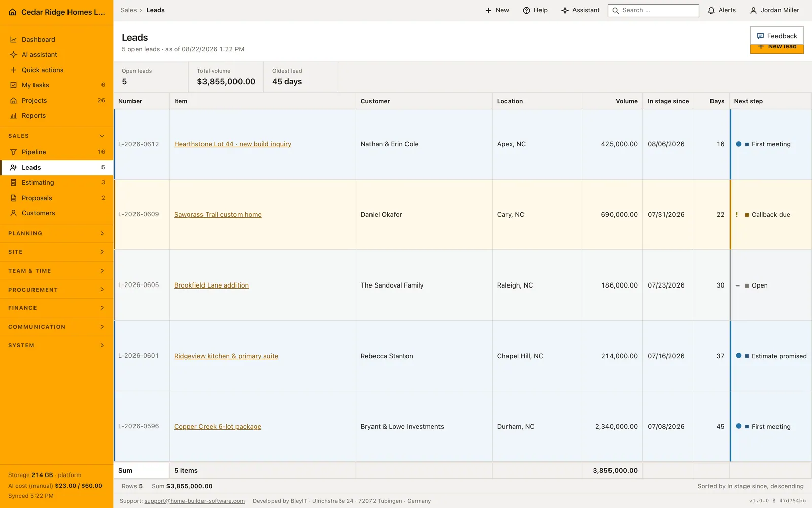The width and height of the screenshot is (812, 508).
Task: Open the Hearthstone Lot 44 new build inquiry link
Action: coord(232,144)
